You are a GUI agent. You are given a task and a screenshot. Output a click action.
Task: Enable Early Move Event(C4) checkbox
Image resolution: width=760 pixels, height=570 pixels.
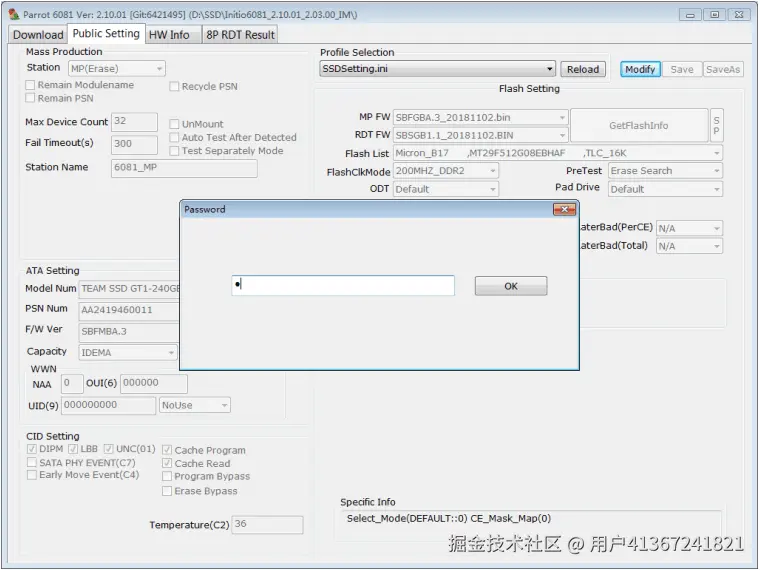coord(32,475)
